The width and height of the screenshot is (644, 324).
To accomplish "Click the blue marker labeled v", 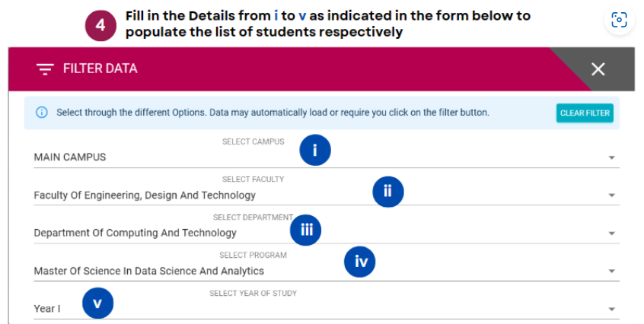I will pos(97,303).
